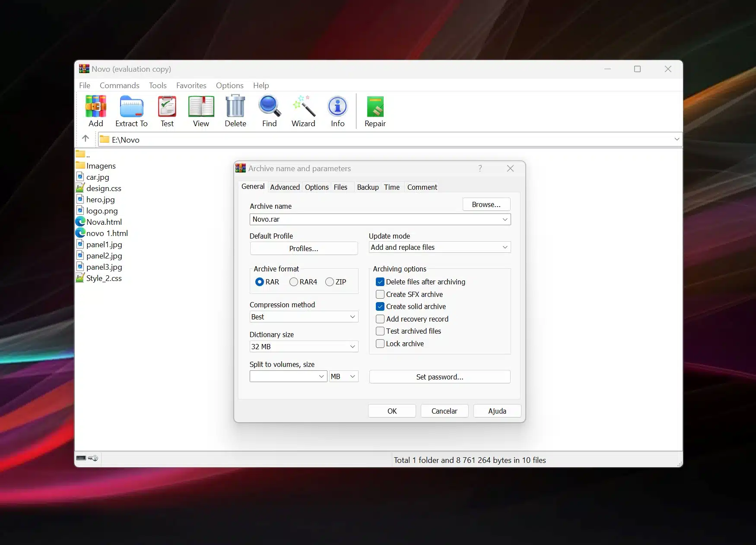Click the parent folder '..' icon

tap(80, 154)
